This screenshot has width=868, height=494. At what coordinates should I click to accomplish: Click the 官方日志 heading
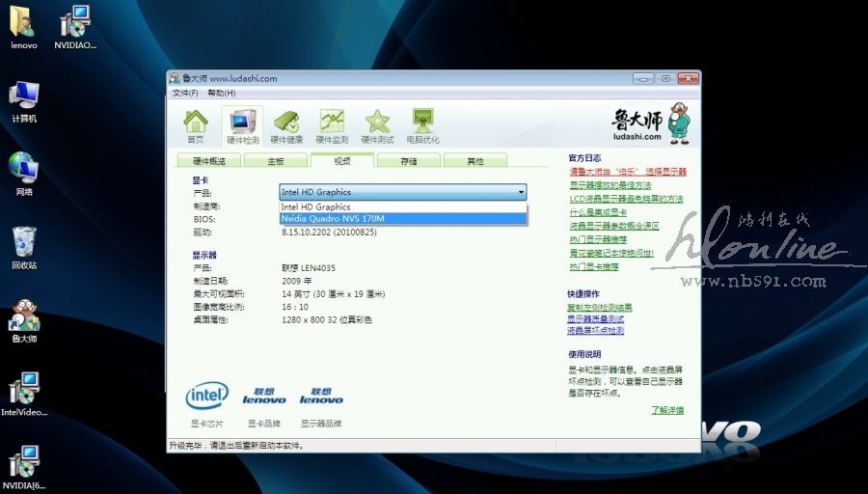click(x=584, y=158)
